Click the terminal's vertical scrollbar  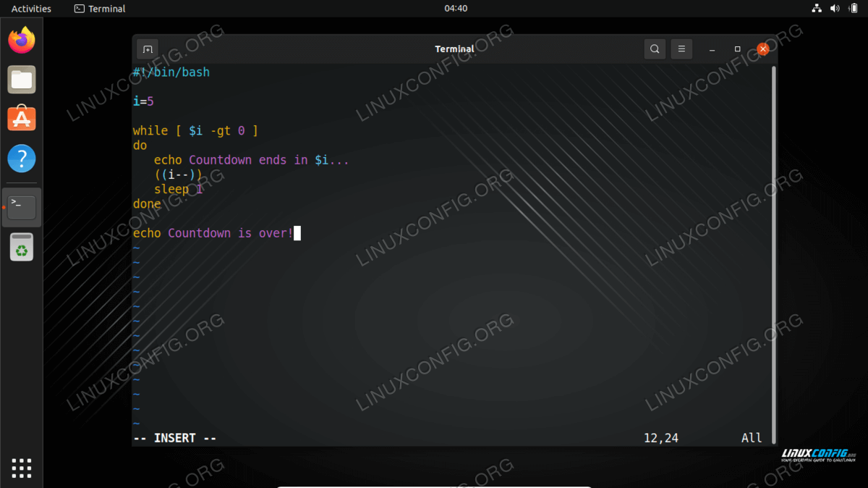[x=775, y=253]
